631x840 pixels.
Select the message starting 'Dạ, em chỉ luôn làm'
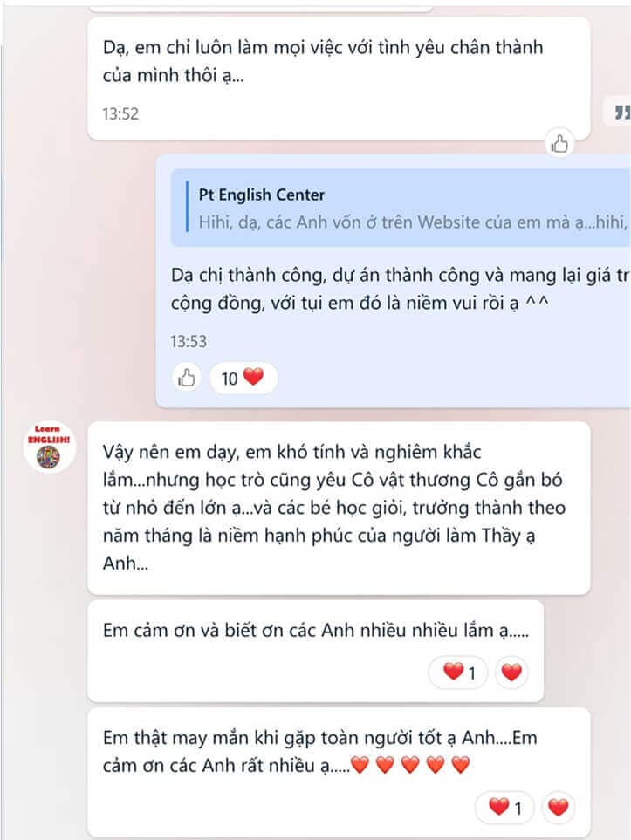pyautogui.click(x=339, y=79)
